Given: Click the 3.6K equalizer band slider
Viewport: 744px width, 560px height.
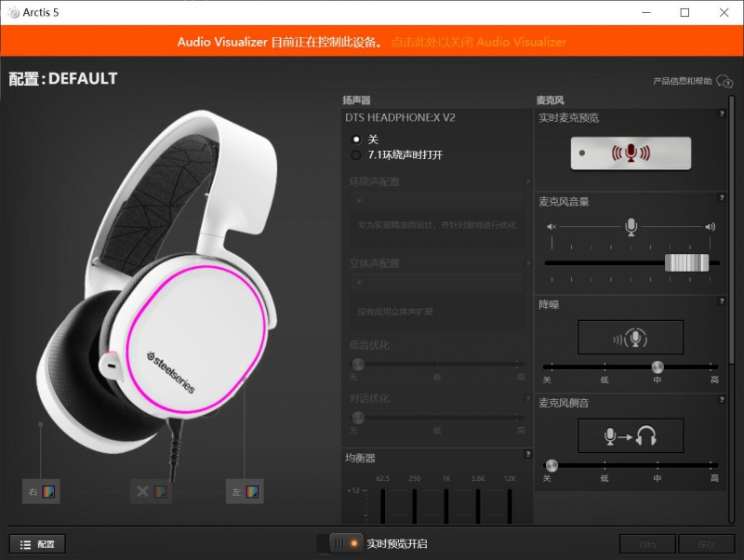Looking at the screenshot, I should point(478,506).
